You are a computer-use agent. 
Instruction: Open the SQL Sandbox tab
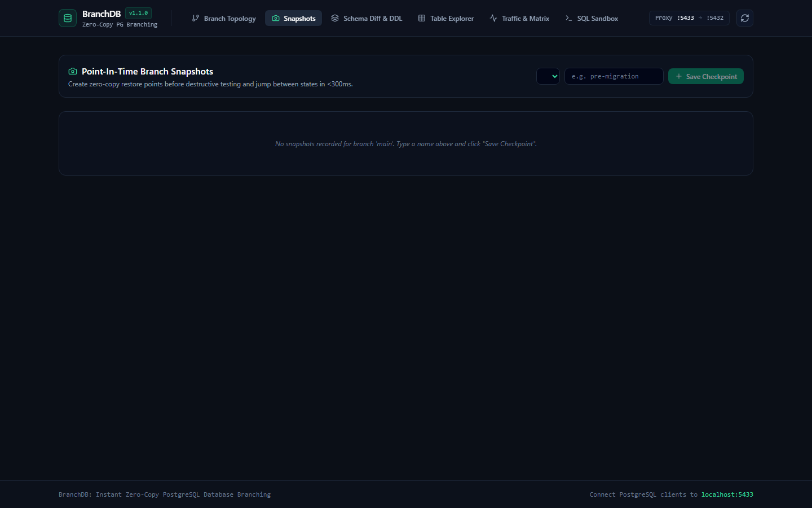(x=592, y=18)
